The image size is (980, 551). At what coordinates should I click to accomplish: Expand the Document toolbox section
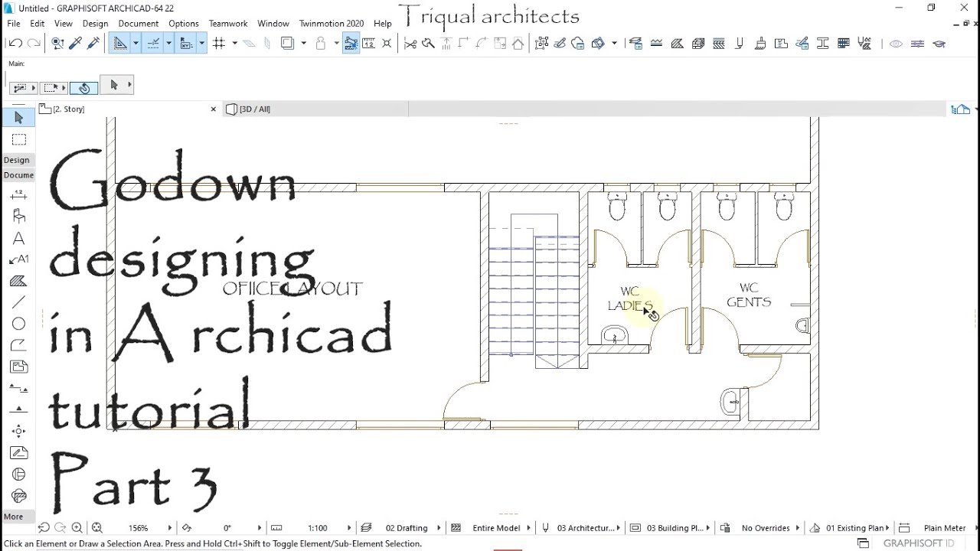(x=18, y=175)
